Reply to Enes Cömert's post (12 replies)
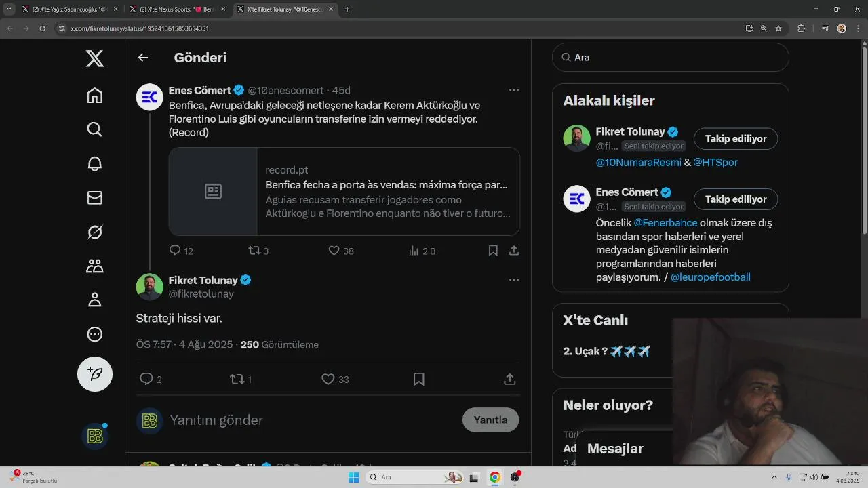The height and width of the screenshot is (488, 868). pos(181,251)
